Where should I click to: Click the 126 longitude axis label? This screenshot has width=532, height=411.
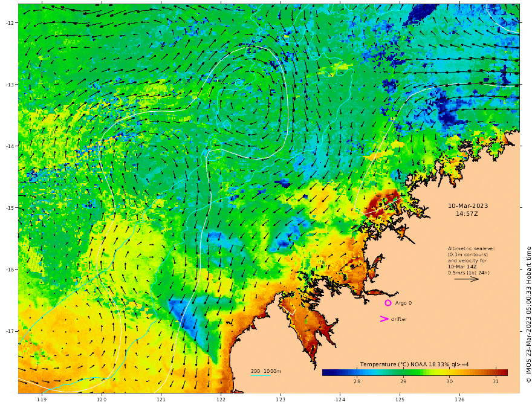click(x=459, y=400)
